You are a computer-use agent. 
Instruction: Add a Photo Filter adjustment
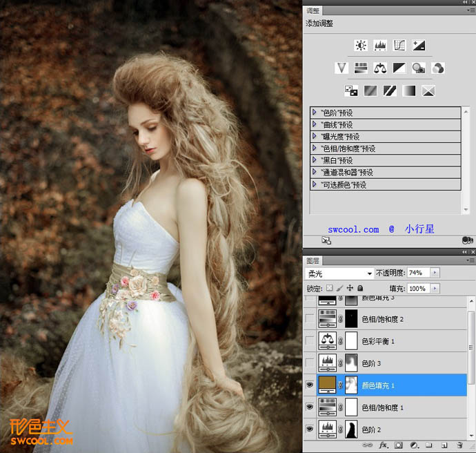point(418,68)
